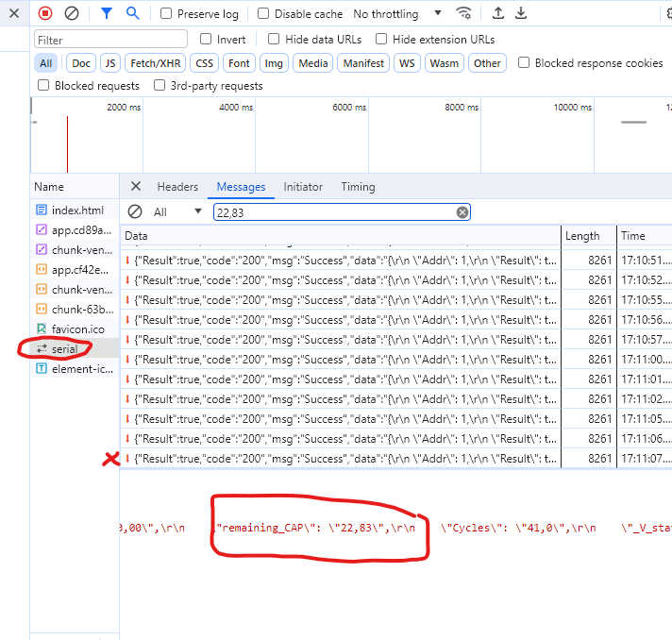The width and height of the screenshot is (672, 640).
Task: Select the index.html request
Action: coord(77,210)
